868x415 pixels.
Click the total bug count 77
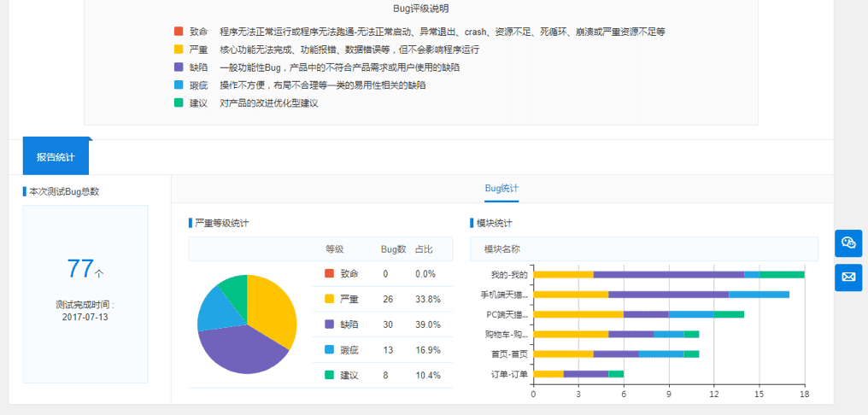pos(80,269)
